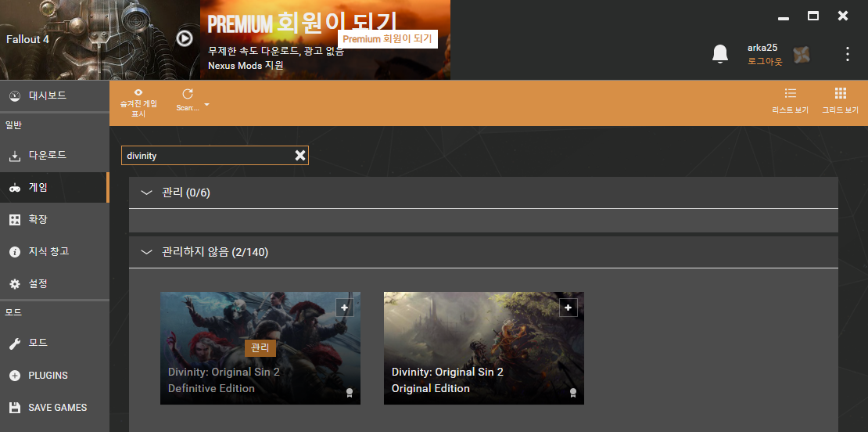
Task: Click the ribbon badge on Definitive Edition
Action: [x=350, y=393]
